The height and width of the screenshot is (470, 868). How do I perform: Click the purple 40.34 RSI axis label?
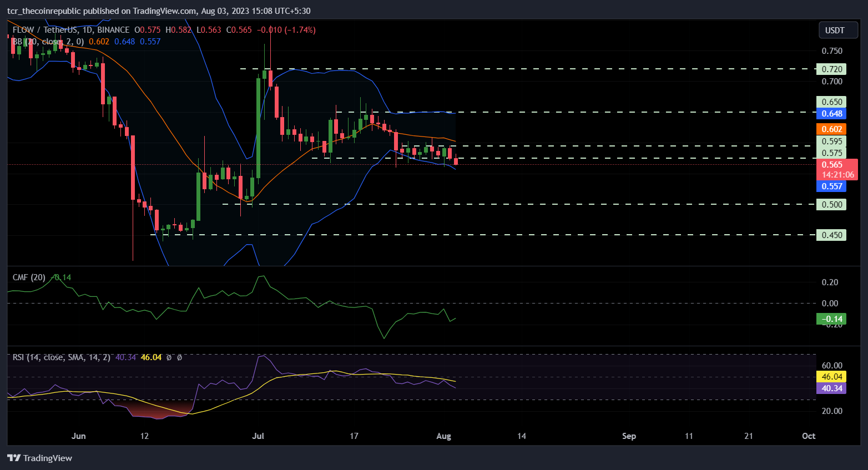pyautogui.click(x=831, y=388)
